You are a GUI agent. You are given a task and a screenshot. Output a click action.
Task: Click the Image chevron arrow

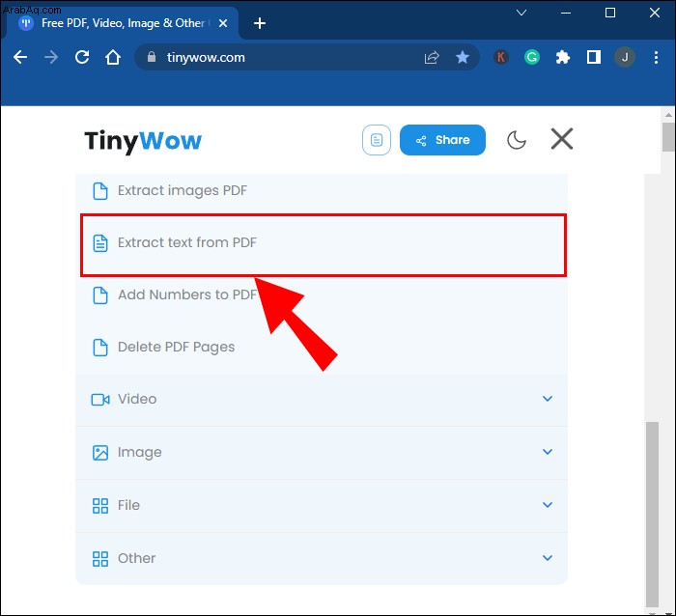[548, 452]
